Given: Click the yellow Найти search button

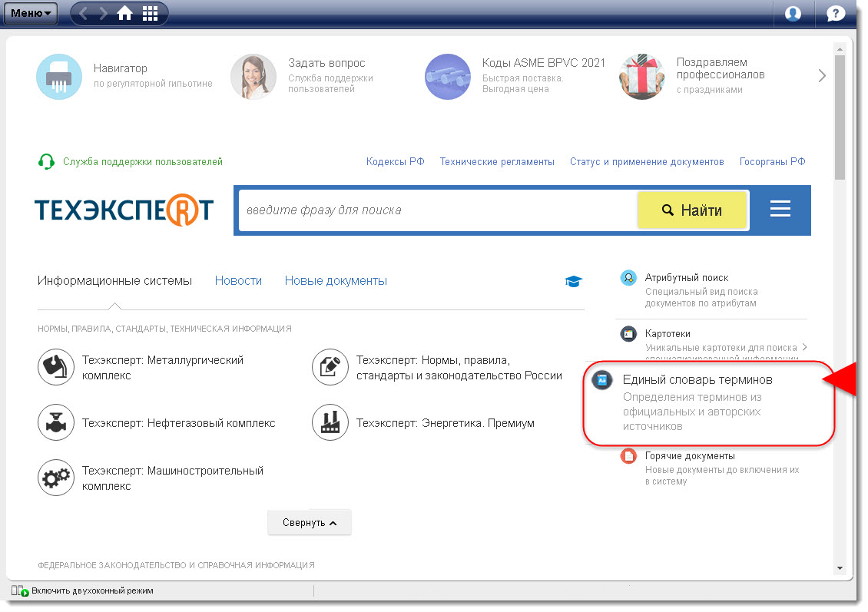Looking at the screenshot, I should [693, 210].
